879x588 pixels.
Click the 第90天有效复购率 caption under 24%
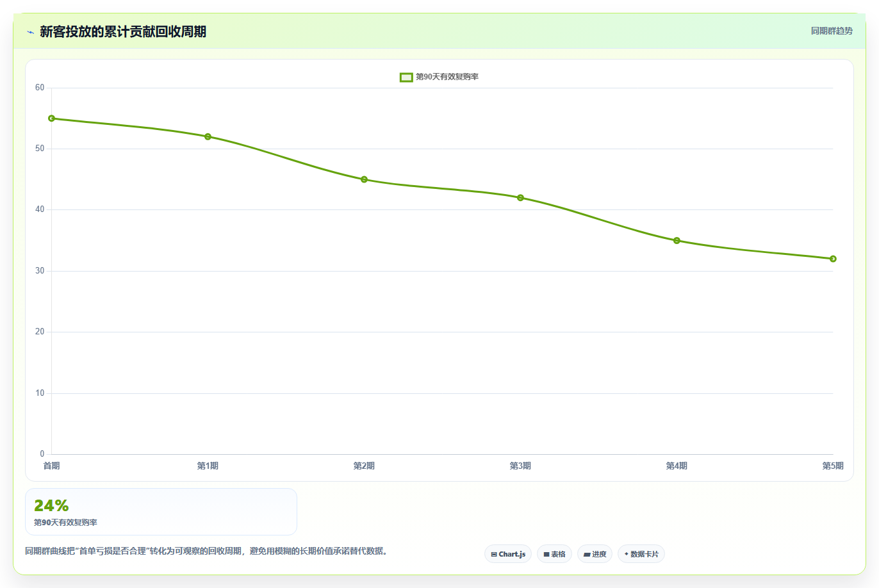point(65,523)
